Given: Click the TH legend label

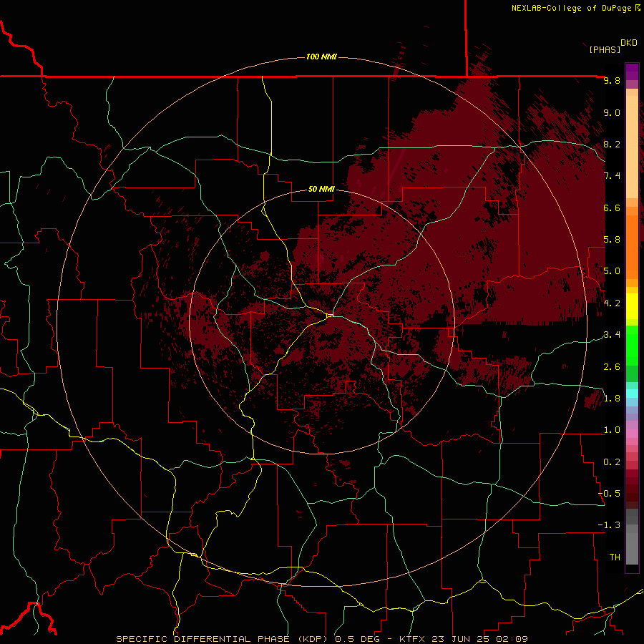Looking at the screenshot, I should 615,557.
